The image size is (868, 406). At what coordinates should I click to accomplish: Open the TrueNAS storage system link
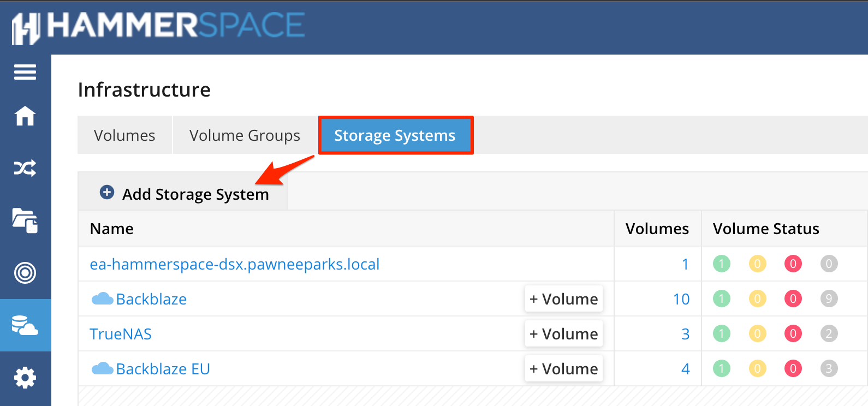tap(121, 334)
